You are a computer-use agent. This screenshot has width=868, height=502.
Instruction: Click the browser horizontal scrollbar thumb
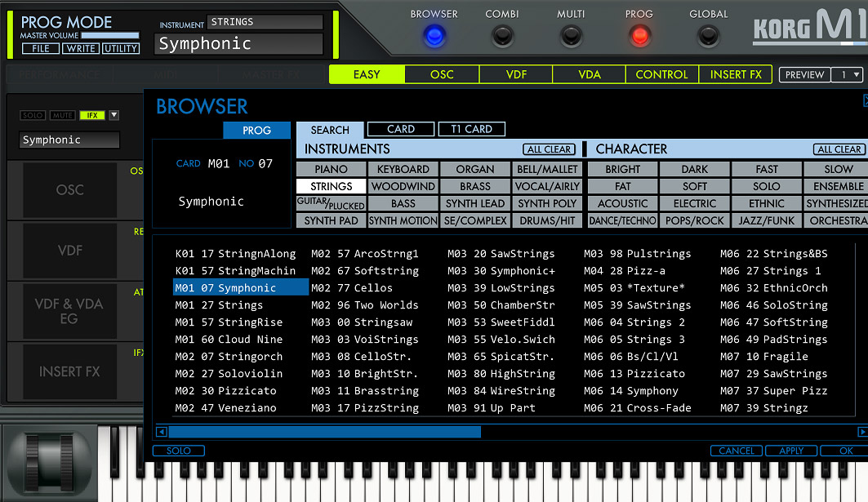tap(324, 432)
